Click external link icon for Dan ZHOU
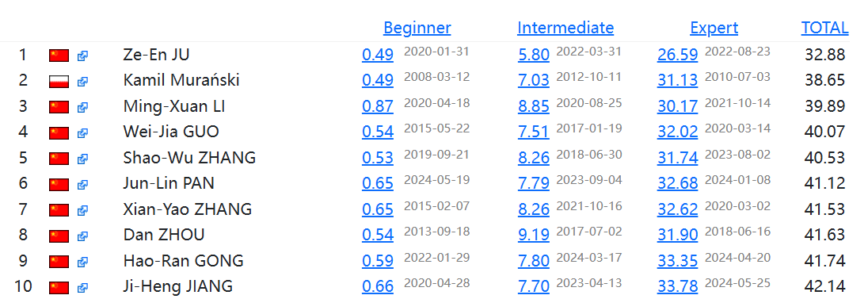The height and width of the screenshot is (299, 868). coord(82,236)
